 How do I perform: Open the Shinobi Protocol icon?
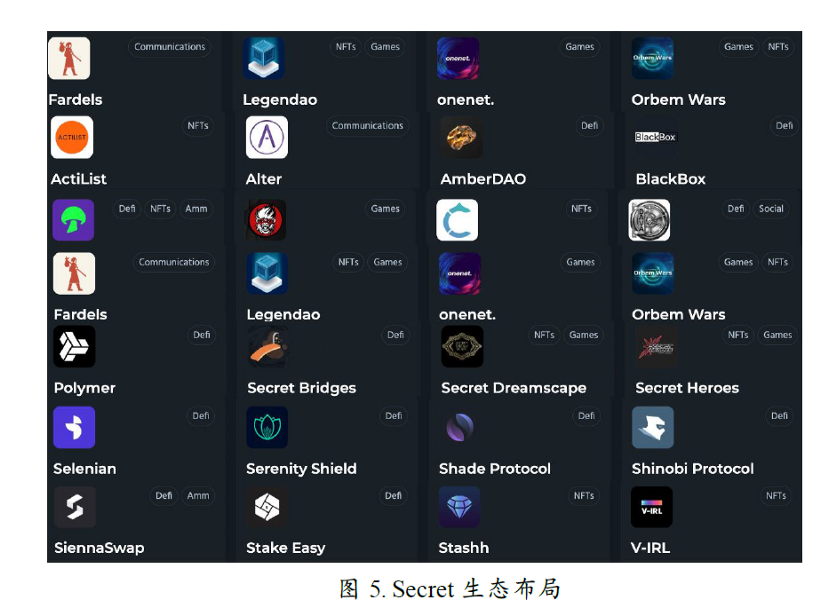tap(653, 427)
